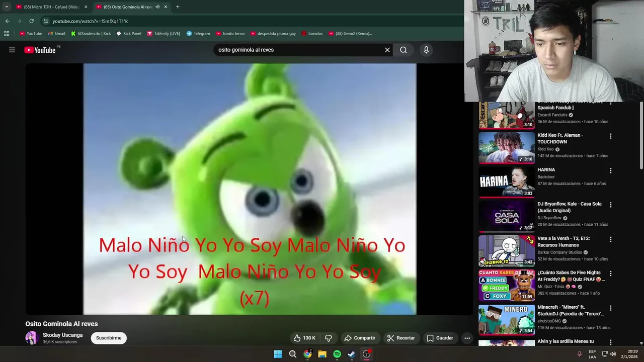644x362 pixels.
Task: Click the address bar URL youtube.com/watch
Action: (x=91, y=21)
